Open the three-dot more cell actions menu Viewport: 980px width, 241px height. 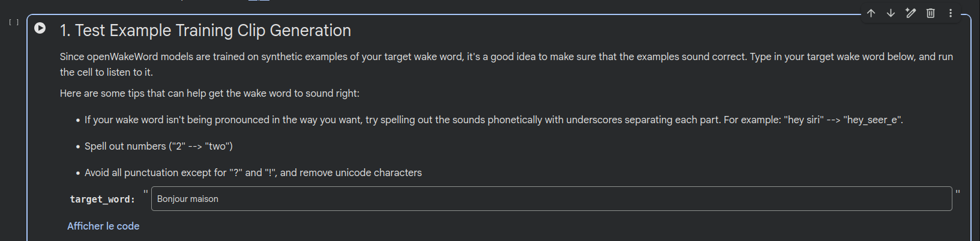click(950, 13)
